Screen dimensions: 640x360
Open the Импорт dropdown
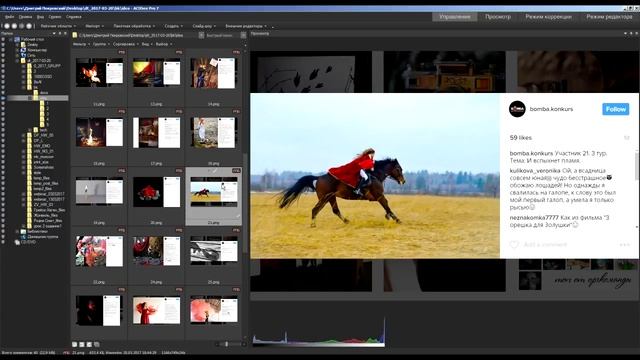click(x=94, y=26)
